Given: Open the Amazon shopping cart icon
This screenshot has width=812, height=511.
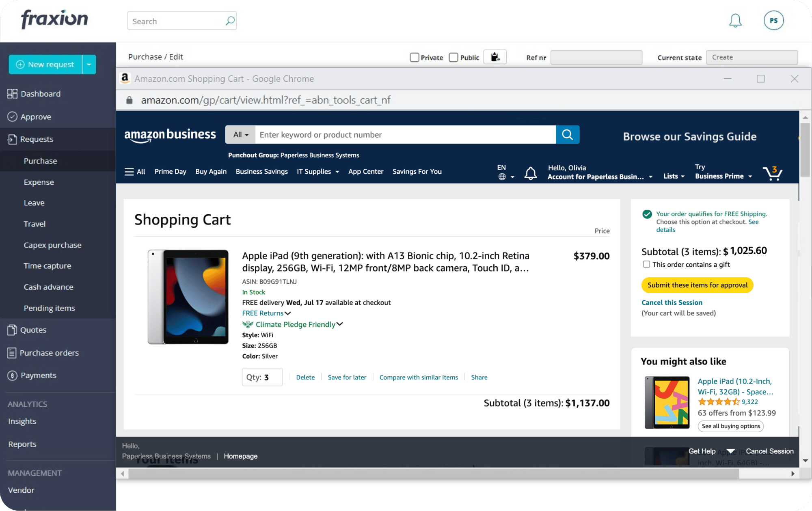Looking at the screenshot, I should (x=773, y=173).
